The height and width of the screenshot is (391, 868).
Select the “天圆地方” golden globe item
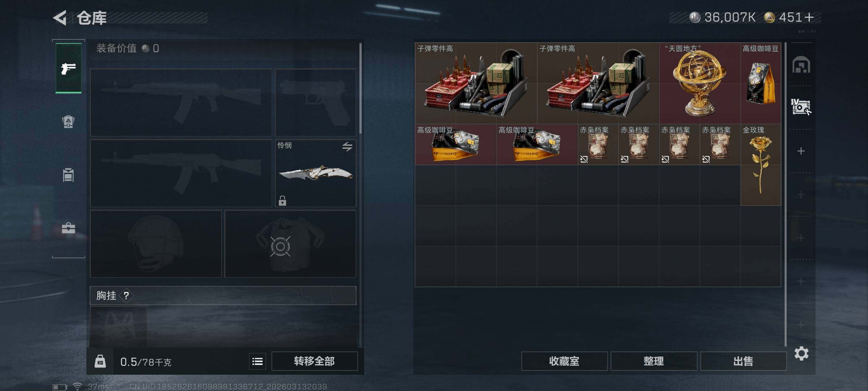[699, 83]
